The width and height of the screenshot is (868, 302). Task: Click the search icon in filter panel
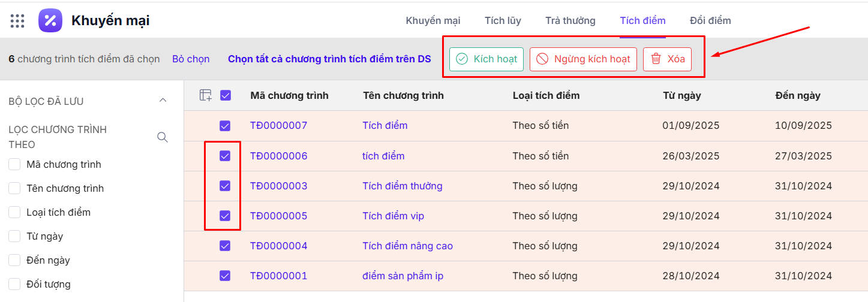(x=162, y=137)
